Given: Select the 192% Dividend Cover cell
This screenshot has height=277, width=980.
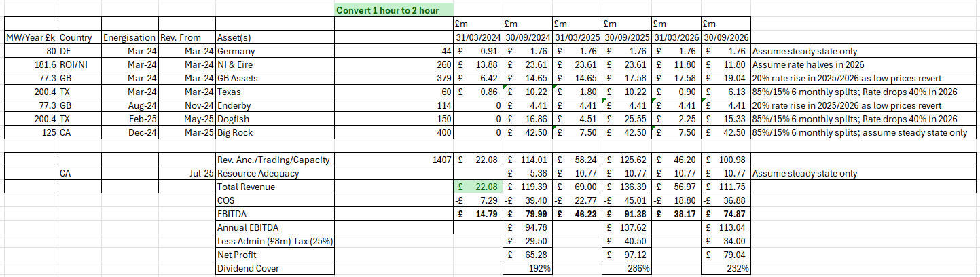Looking at the screenshot, I should coord(527,268).
